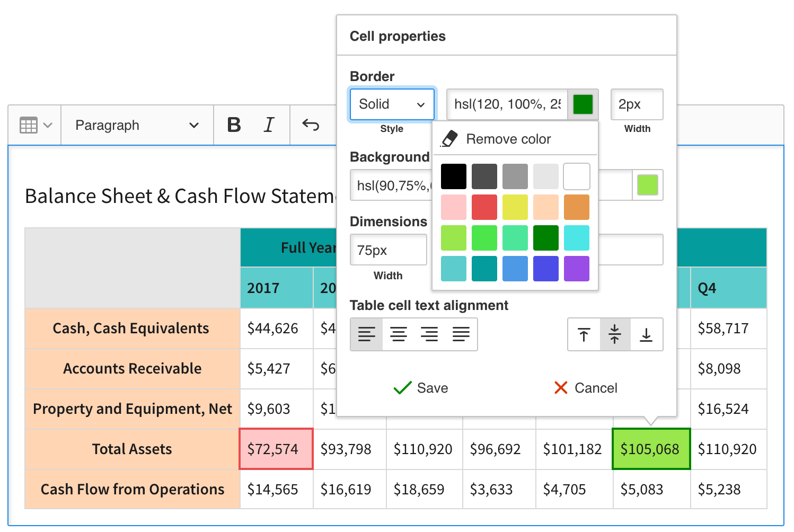This screenshot has height=532, width=794.
Task: Click the green border color preview swatch
Action: (583, 104)
